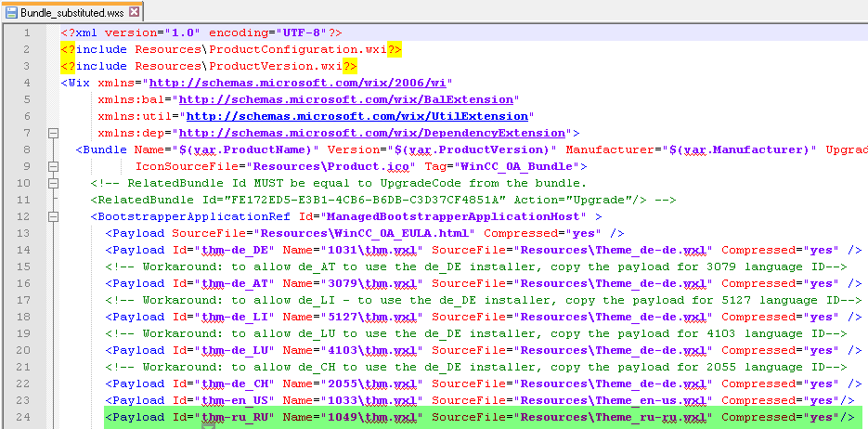Collapse the comment fold marker at line 10

click(x=53, y=183)
